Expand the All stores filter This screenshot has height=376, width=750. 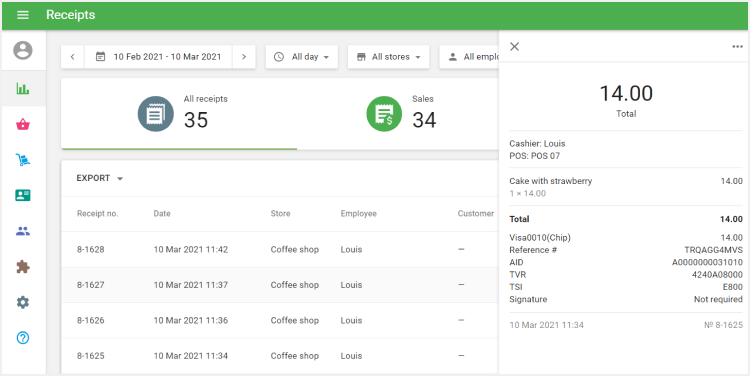388,57
